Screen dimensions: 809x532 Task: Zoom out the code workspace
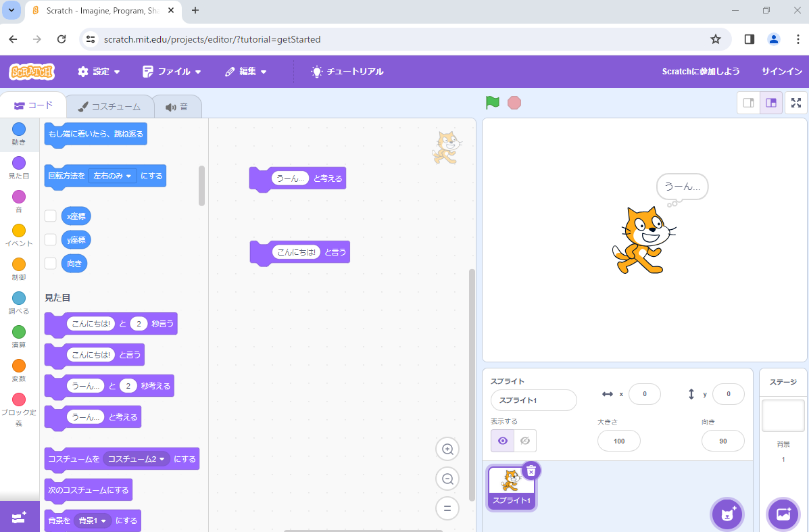447,479
